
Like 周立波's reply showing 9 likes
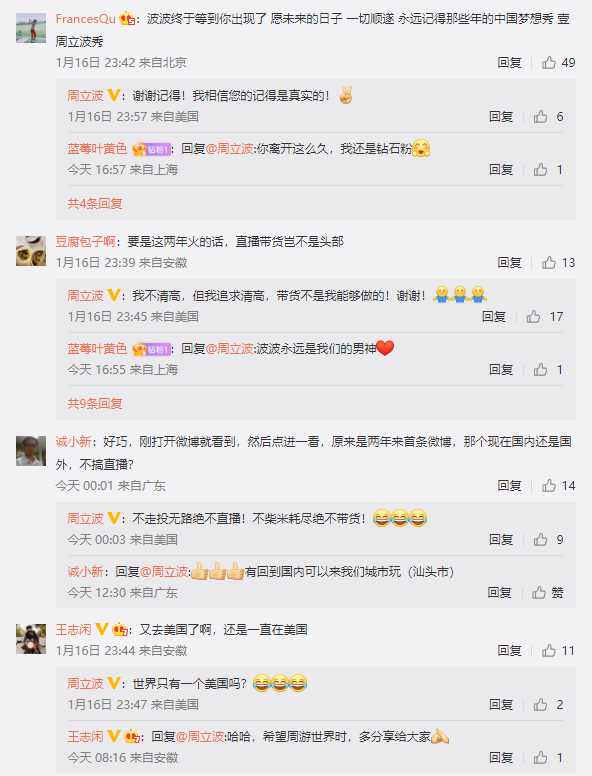coord(540,540)
